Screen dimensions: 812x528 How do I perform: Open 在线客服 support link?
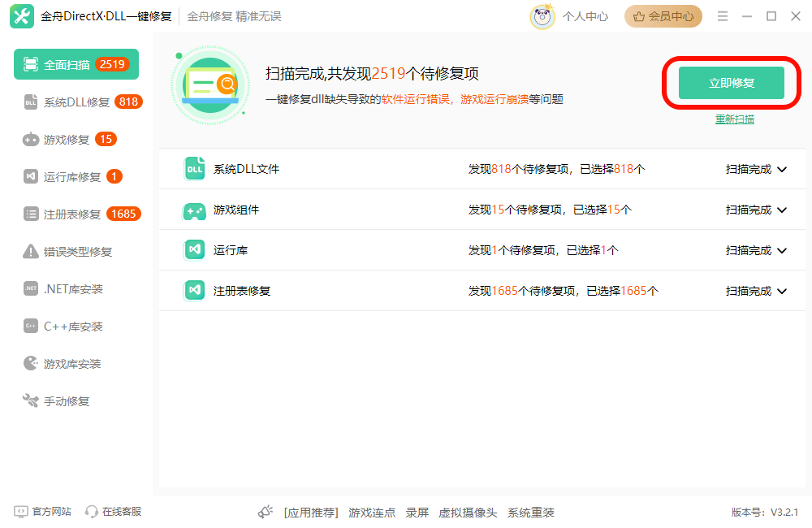[122, 512]
